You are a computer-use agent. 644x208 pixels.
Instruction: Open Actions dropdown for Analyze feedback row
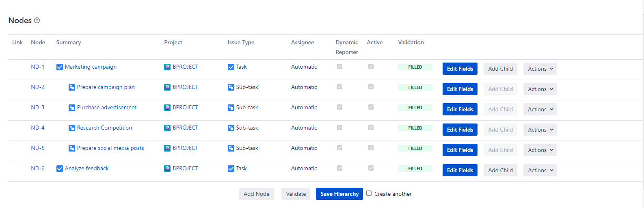540,170
